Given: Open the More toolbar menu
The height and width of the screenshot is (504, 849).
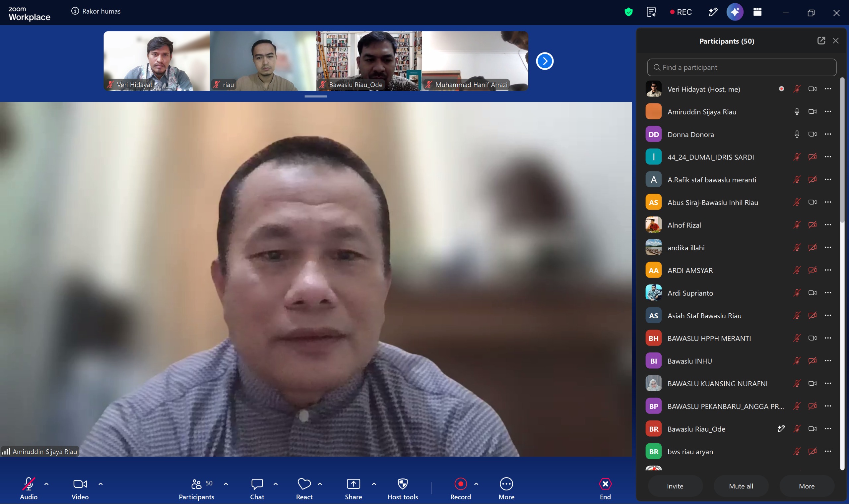Looking at the screenshot, I should [x=506, y=489].
